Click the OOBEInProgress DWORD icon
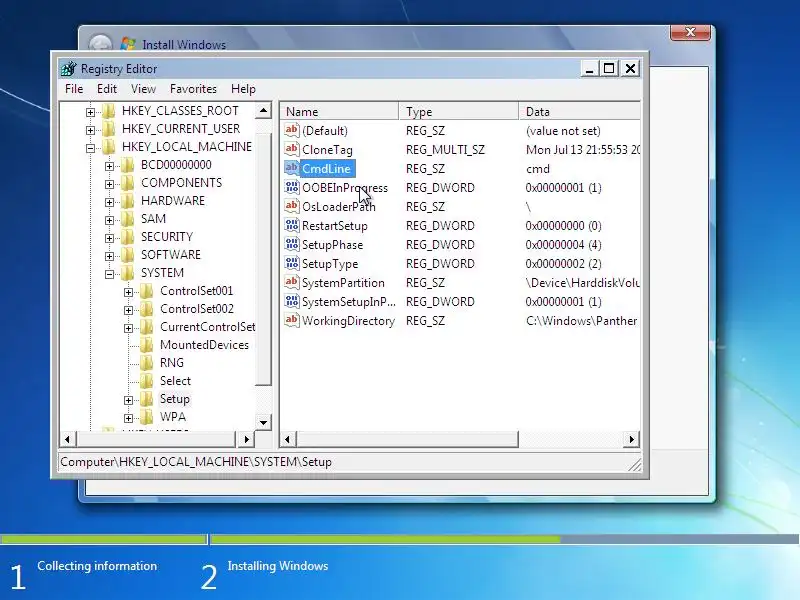 pyautogui.click(x=291, y=187)
